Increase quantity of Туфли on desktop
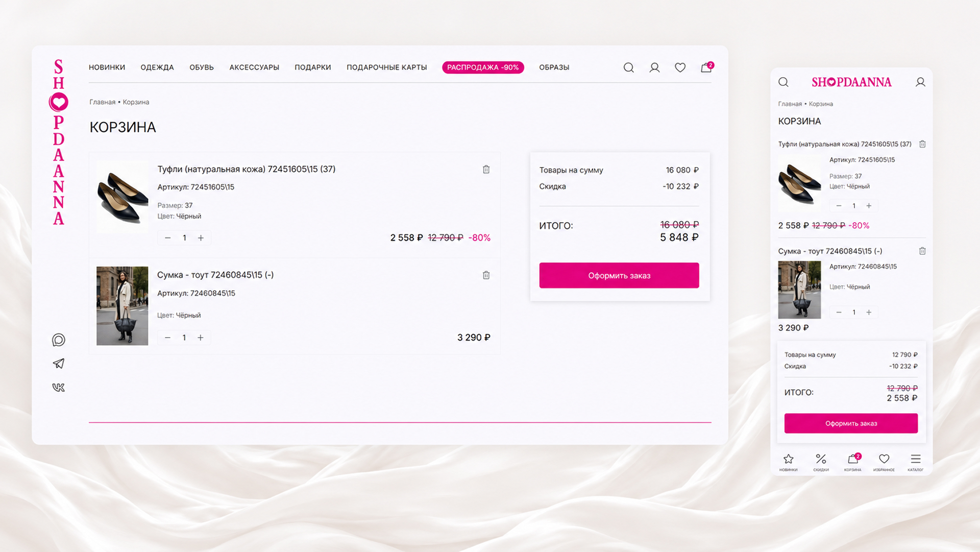The width and height of the screenshot is (980, 552). click(x=201, y=238)
